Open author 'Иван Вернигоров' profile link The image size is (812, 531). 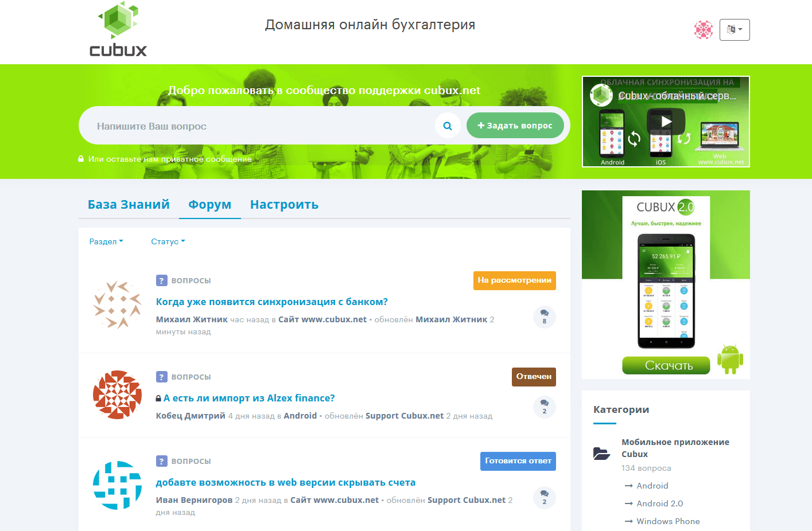coord(194,500)
